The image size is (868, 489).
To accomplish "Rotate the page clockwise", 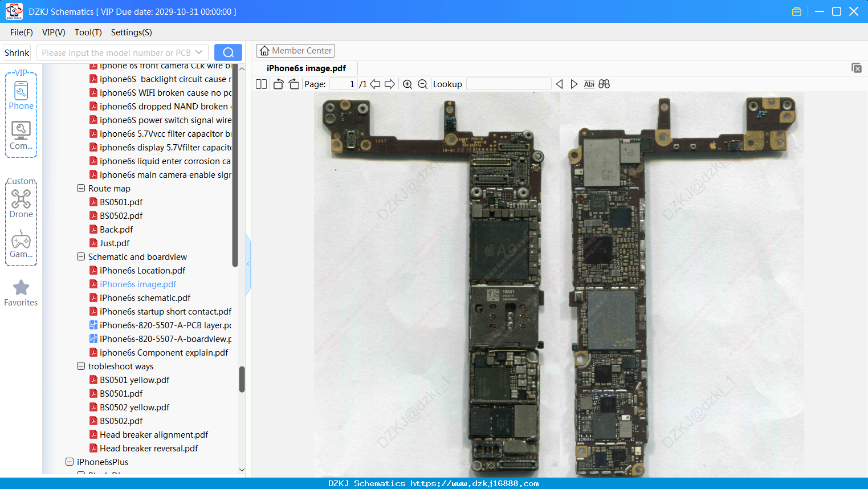I will pos(294,84).
